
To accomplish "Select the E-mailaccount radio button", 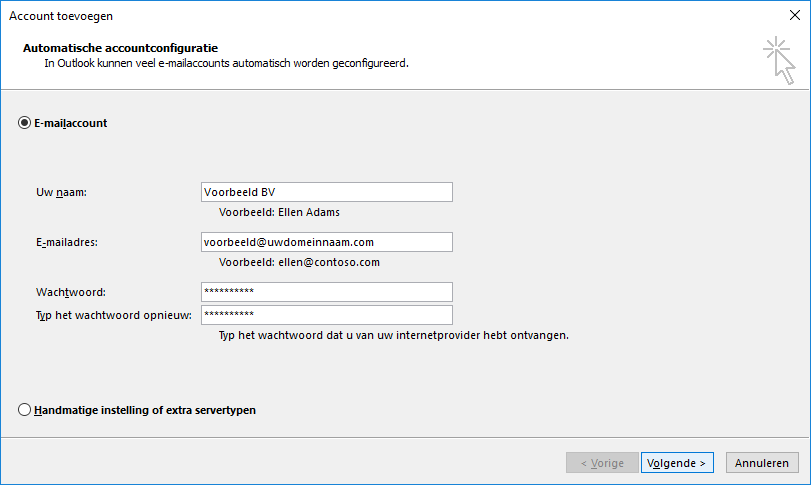I will tap(24, 123).
